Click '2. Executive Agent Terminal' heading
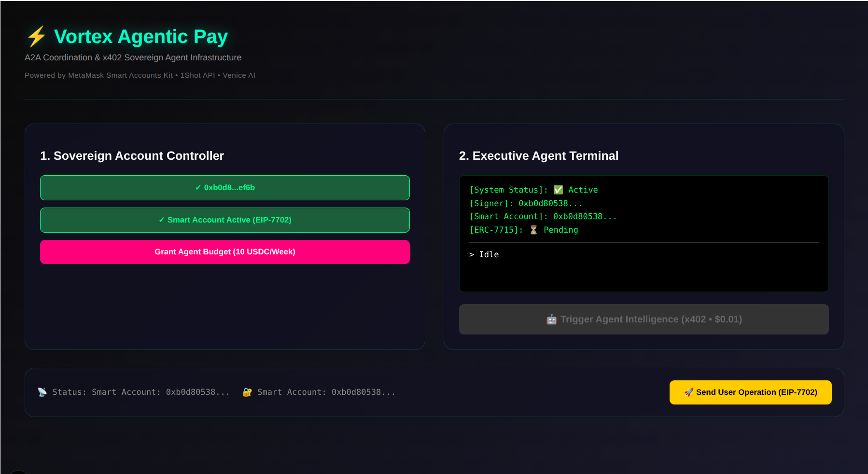Viewport: 868px width, 474px height. pyautogui.click(x=538, y=156)
